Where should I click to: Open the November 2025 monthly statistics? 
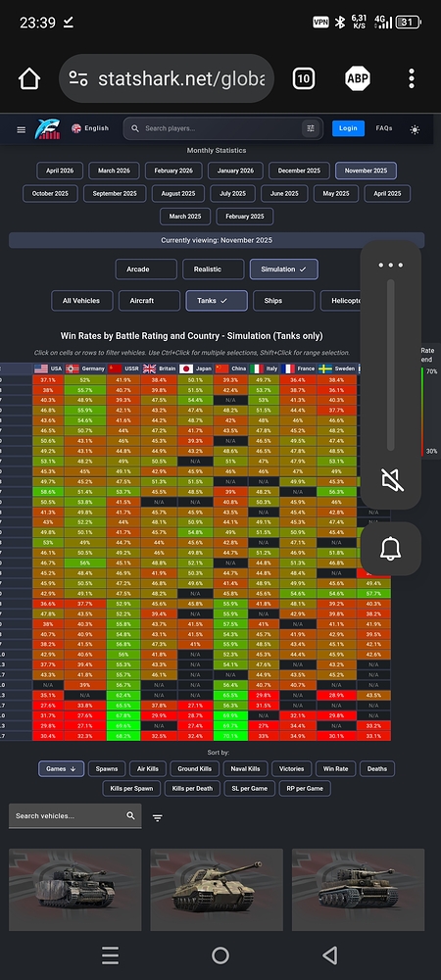click(367, 171)
